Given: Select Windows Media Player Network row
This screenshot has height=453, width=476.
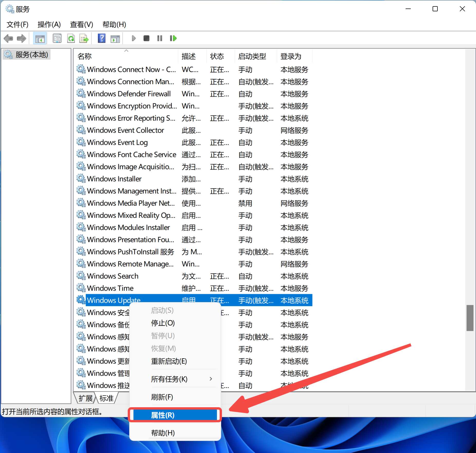Looking at the screenshot, I should tap(194, 203).
